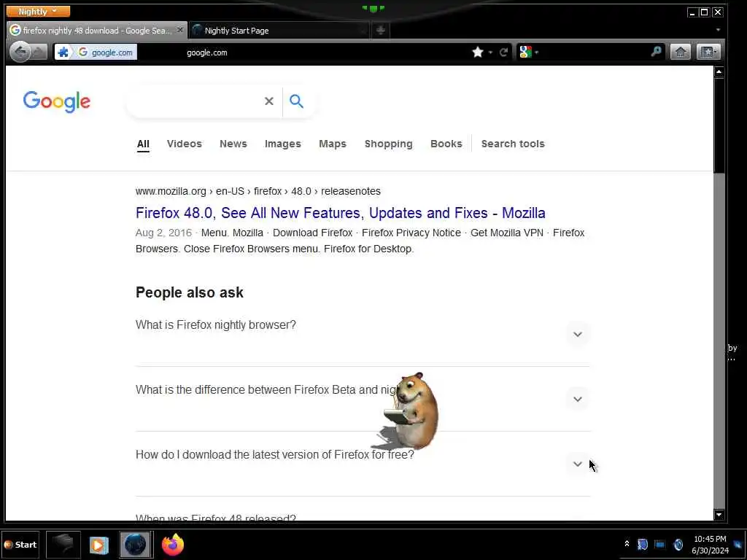
Task: Click the Google search engine icon in search bar
Action: (x=525, y=52)
